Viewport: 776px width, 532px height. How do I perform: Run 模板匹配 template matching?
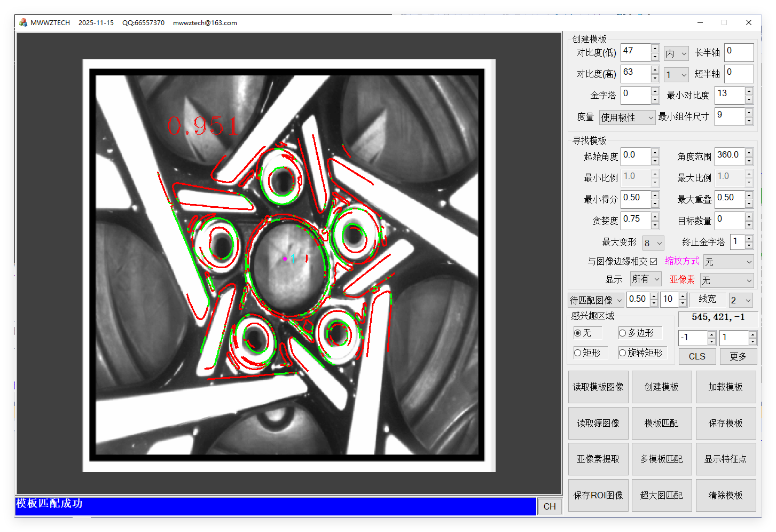click(661, 423)
